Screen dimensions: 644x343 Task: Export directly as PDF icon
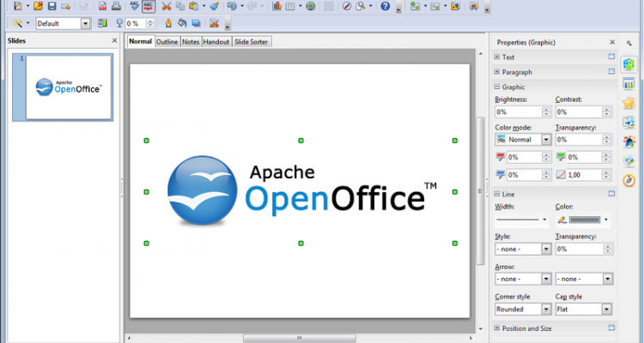click(x=103, y=6)
